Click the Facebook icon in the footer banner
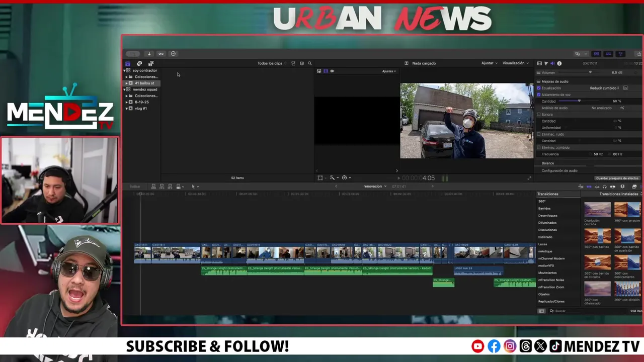 tap(494, 346)
